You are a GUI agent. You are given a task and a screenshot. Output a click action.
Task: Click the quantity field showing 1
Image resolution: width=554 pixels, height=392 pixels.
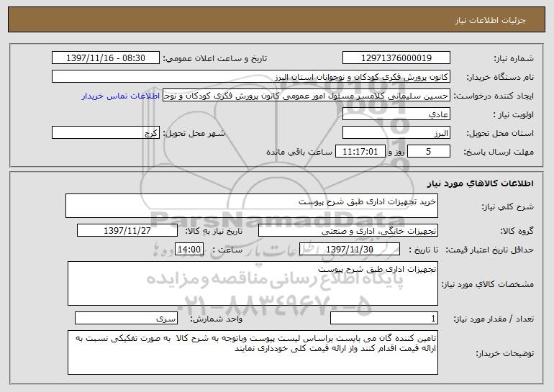[384, 318]
